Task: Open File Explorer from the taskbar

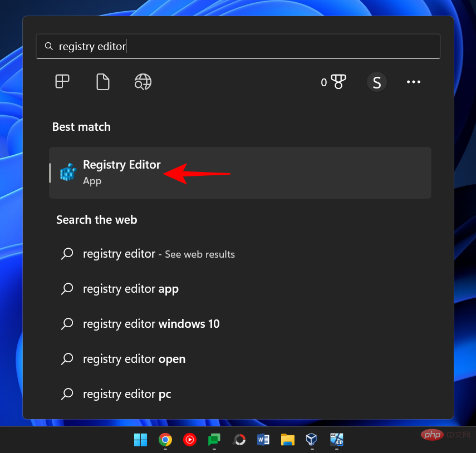Action: [288, 440]
